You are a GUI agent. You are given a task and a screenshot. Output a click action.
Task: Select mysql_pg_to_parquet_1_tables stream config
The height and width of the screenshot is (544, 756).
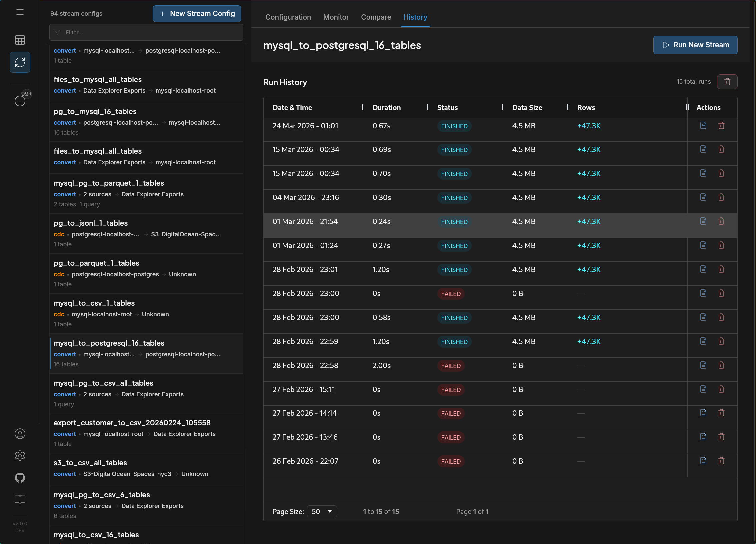point(146,193)
